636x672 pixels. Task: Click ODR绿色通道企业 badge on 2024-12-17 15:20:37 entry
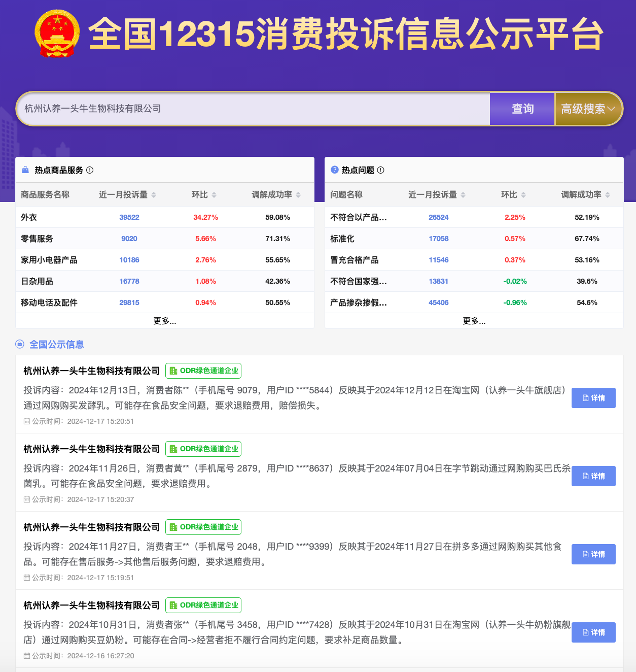(x=203, y=449)
